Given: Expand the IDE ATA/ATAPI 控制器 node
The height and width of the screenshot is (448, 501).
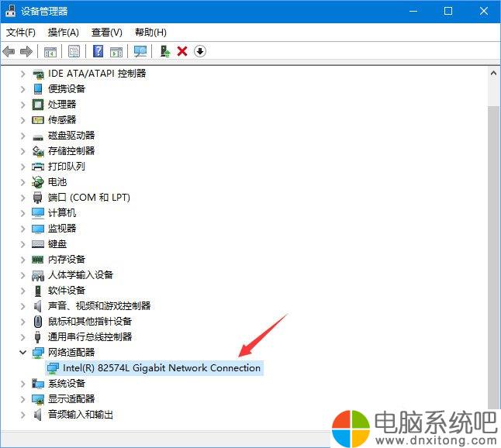Looking at the screenshot, I should click(22, 74).
